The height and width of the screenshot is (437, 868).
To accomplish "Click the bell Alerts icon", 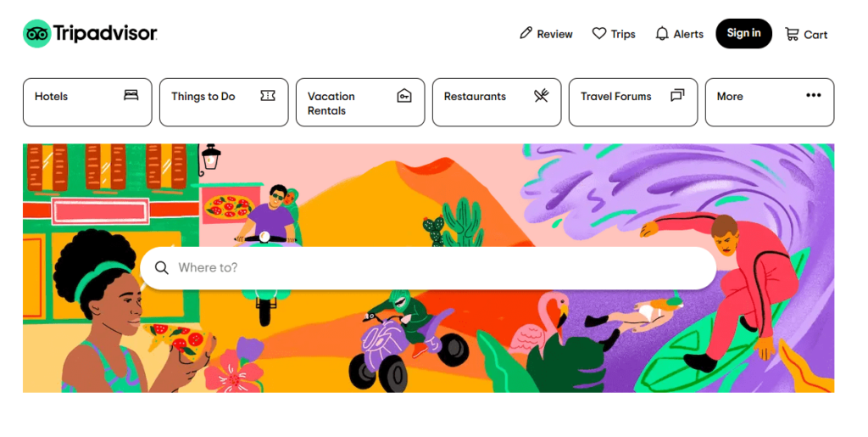I will pyautogui.click(x=662, y=34).
